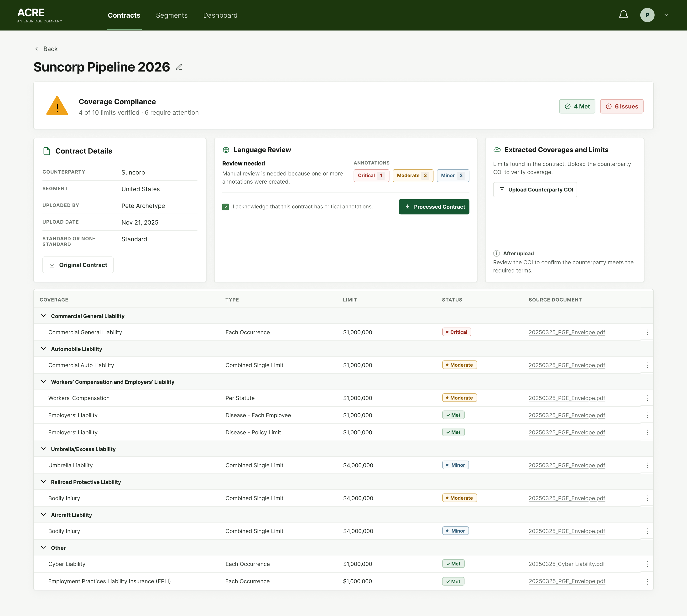
Task: Open the account dropdown arrow
Action: pyautogui.click(x=666, y=15)
